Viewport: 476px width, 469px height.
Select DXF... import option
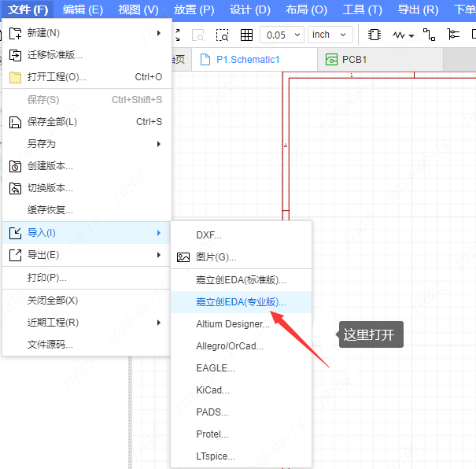242,235
